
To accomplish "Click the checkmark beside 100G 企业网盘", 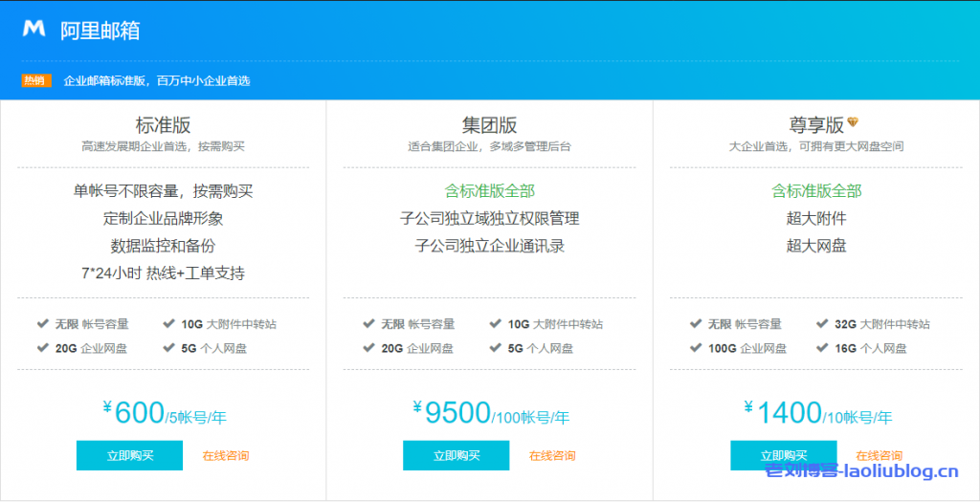I will pyautogui.click(x=697, y=348).
